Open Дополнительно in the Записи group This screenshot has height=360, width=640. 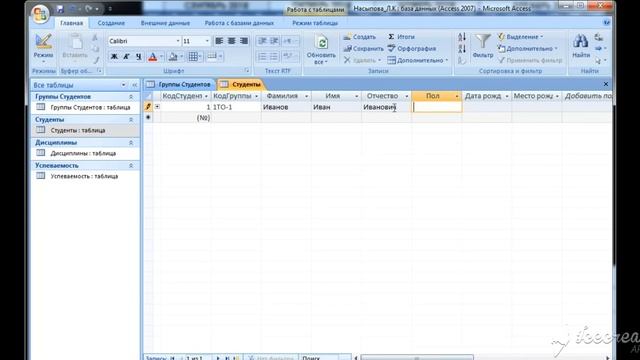(418, 60)
